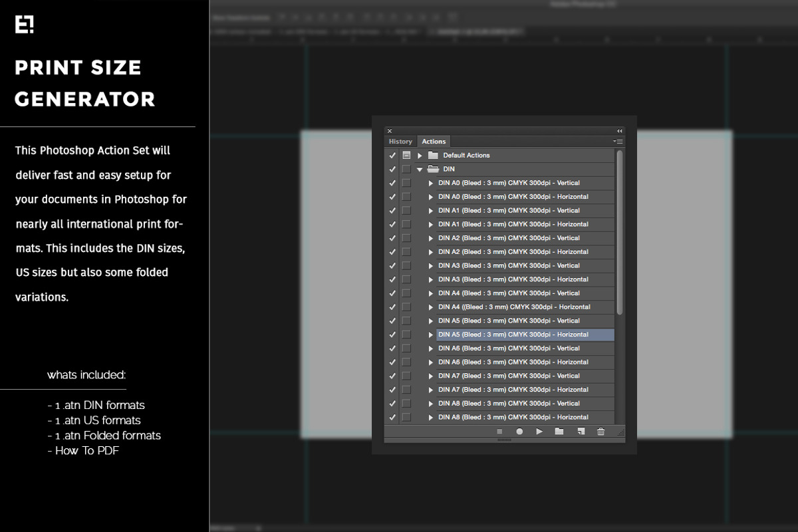
Task: Stop the action recording in Actions panel
Action: click(x=499, y=432)
